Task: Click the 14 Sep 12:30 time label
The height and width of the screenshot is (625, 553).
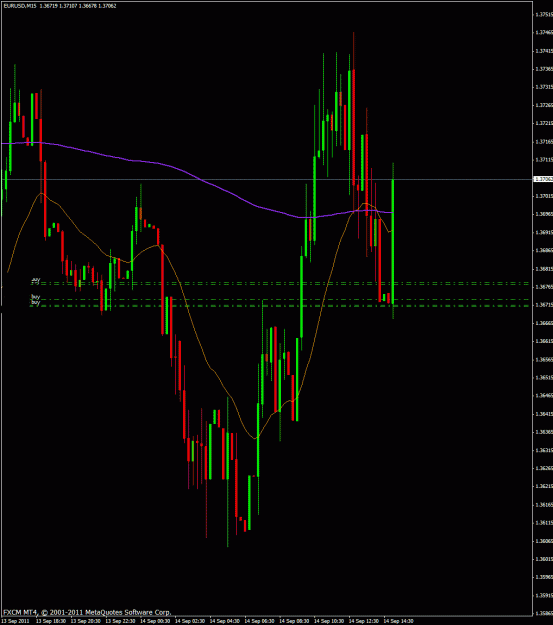Action: [364, 621]
